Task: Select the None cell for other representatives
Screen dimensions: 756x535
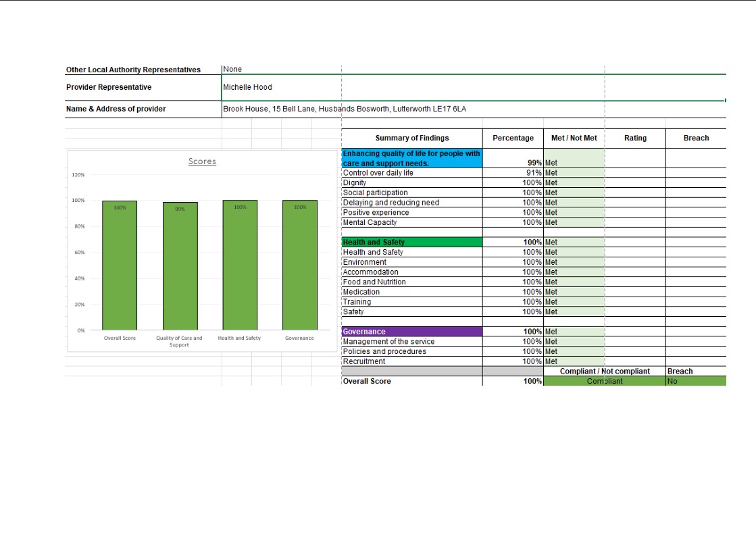Action: [x=232, y=69]
